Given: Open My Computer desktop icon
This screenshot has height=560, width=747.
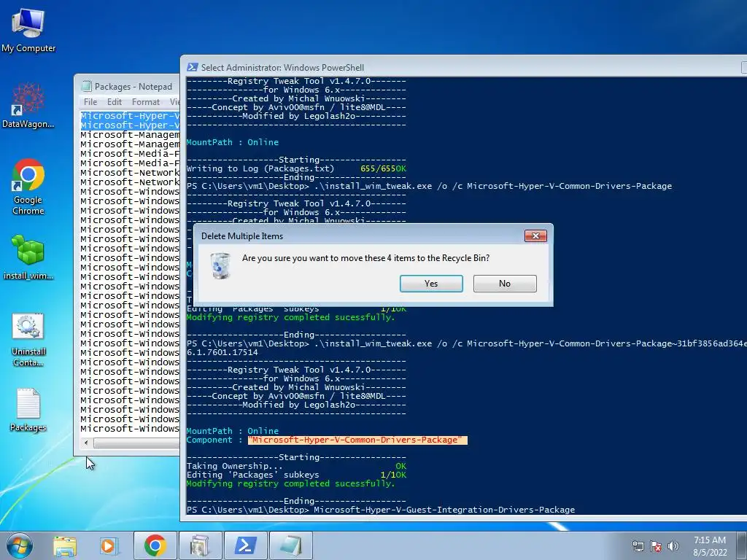Looking at the screenshot, I should (x=28, y=29).
